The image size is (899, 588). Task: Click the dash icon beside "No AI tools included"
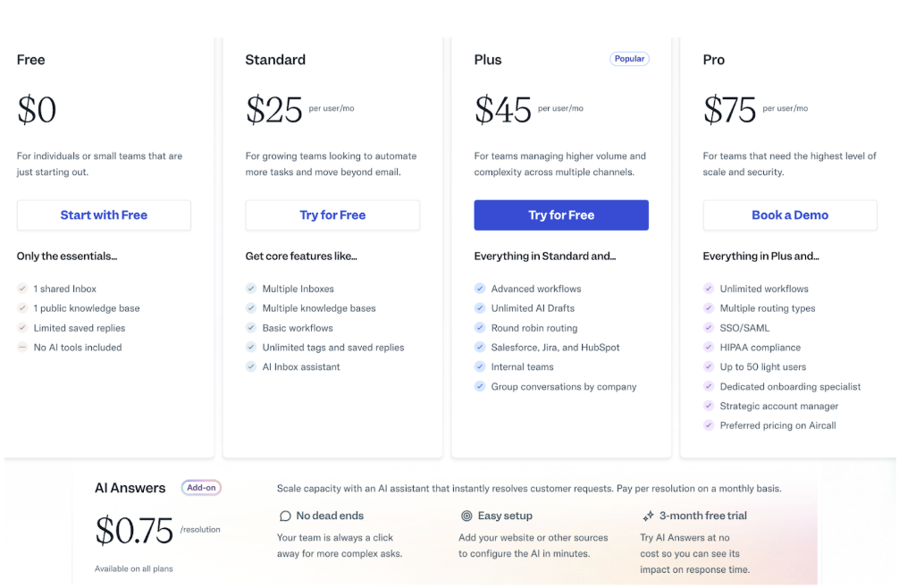point(22,347)
